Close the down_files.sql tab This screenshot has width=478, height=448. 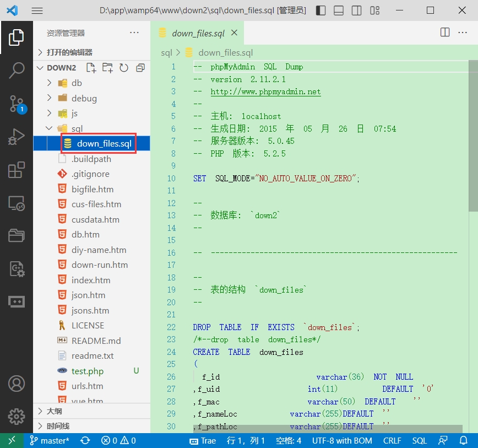tap(235, 33)
